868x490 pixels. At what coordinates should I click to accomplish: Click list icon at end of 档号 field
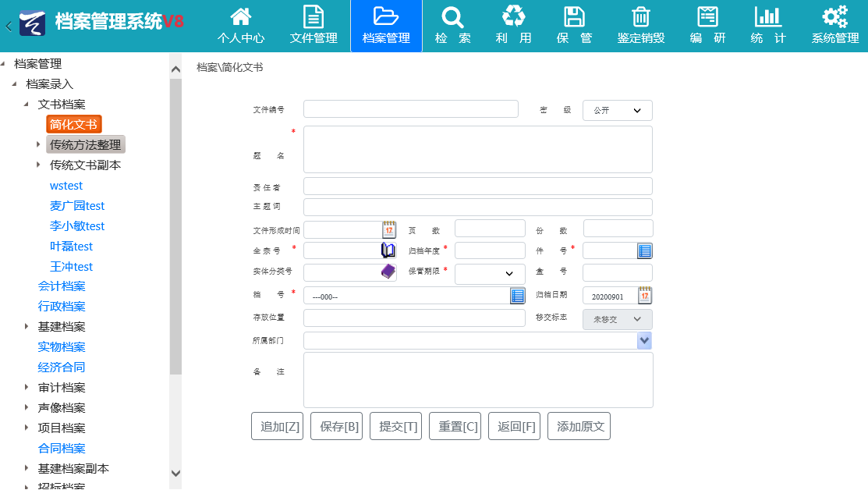(518, 296)
